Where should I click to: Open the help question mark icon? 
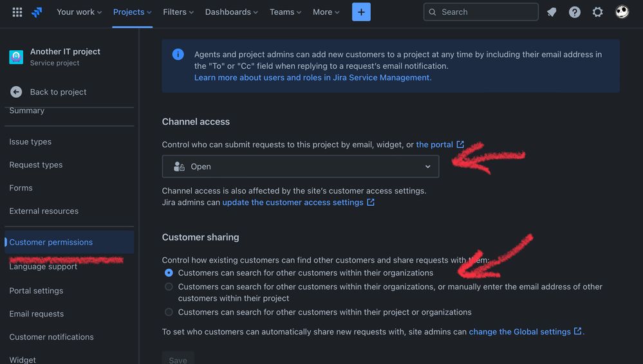[575, 12]
